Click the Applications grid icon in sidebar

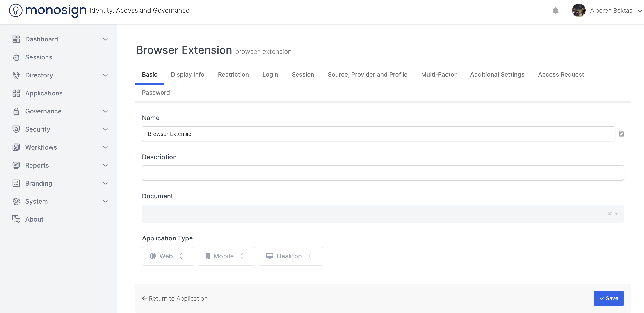[16, 93]
